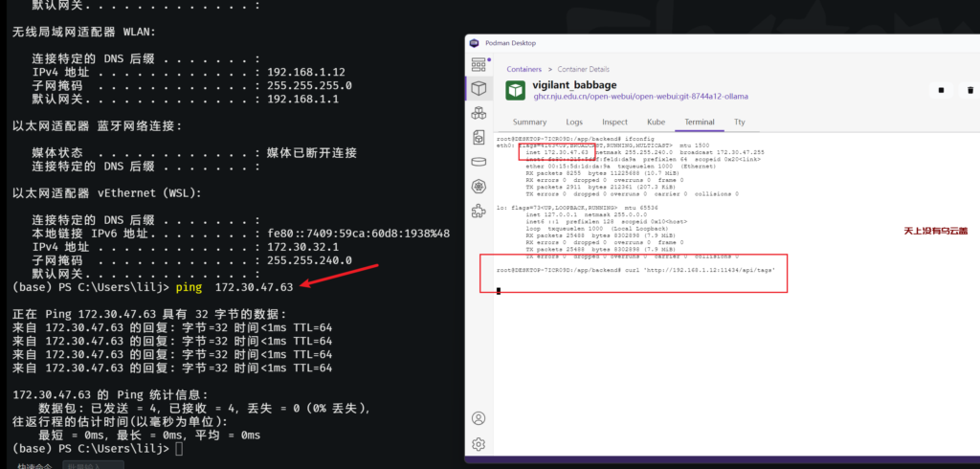The width and height of the screenshot is (980, 469).
Task: Open the ghcr.nju.edu.cn open-webui image link
Action: click(640, 97)
